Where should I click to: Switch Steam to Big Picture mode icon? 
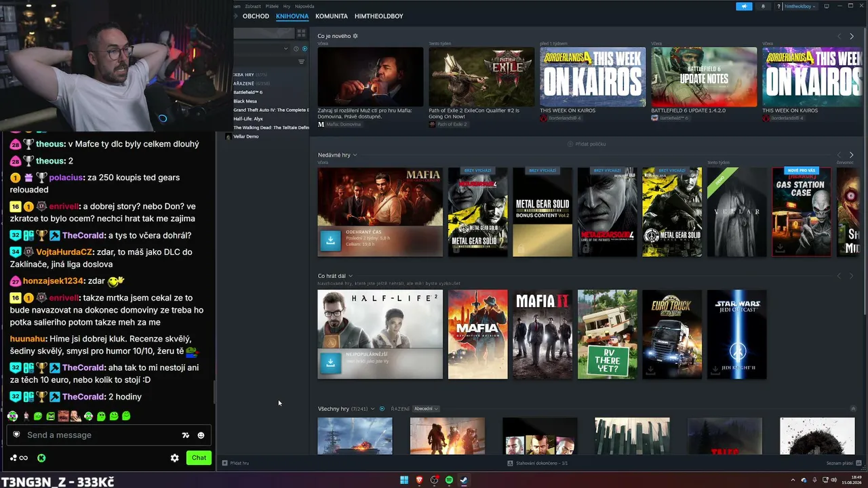[826, 6]
